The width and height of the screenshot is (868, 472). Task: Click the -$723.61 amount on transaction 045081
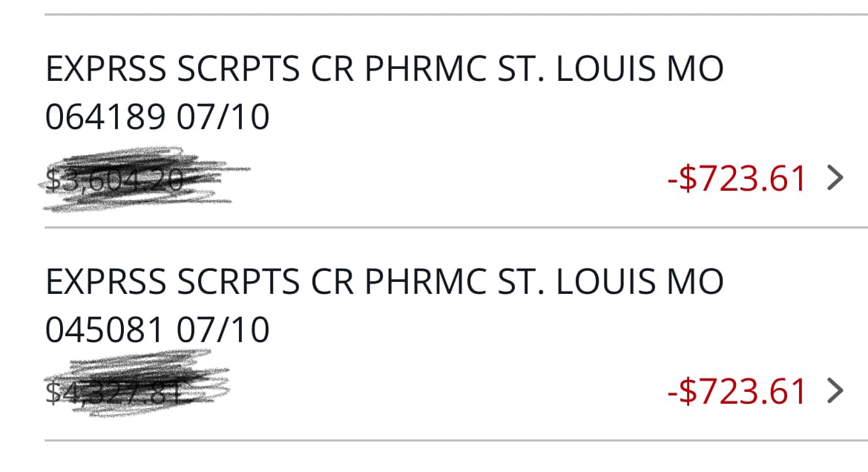coord(737,392)
